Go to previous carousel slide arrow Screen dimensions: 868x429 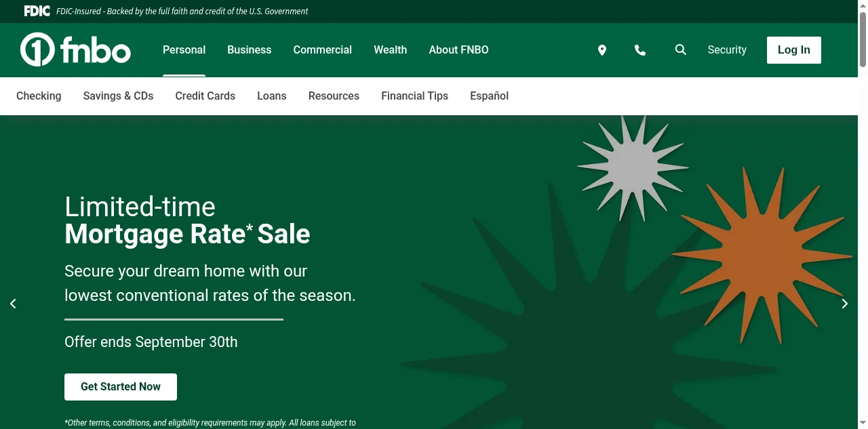coord(13,304)
